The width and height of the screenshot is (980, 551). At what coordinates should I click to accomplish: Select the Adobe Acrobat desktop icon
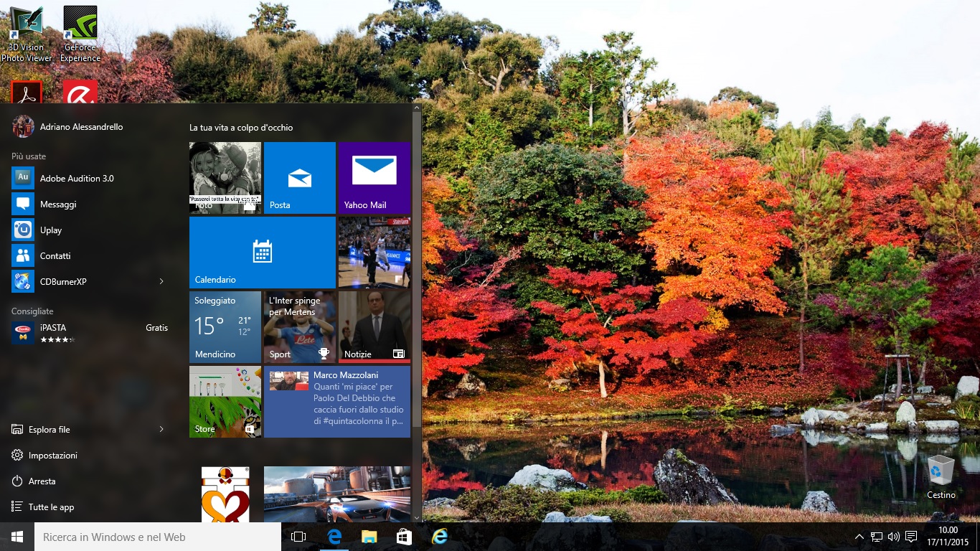point(27,92)
